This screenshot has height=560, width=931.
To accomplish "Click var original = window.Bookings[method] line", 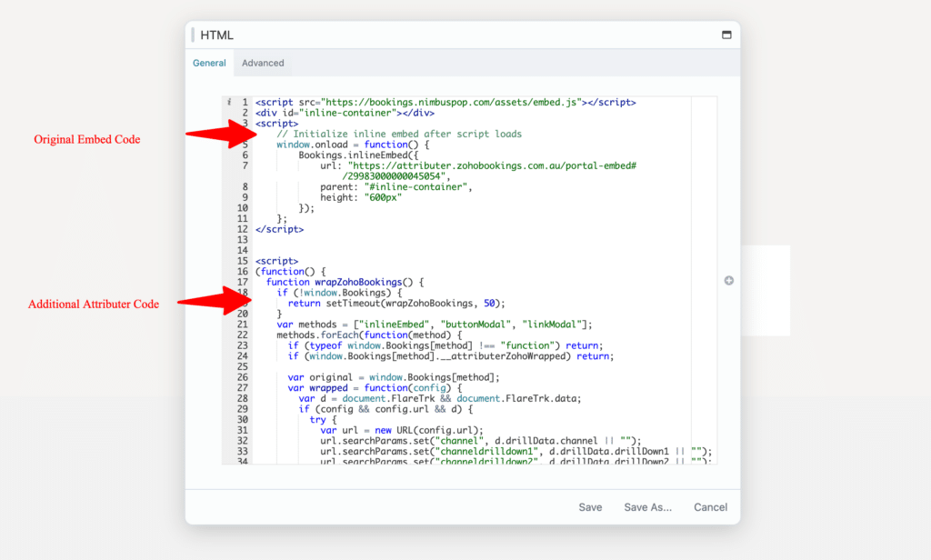I will tap(394, 377).
